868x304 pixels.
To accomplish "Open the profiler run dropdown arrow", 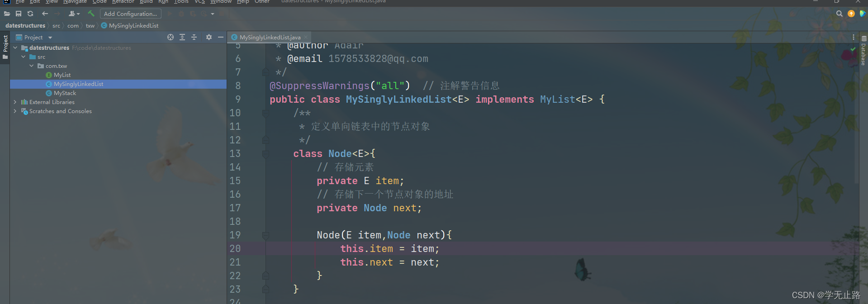I will tap(213, 14).
